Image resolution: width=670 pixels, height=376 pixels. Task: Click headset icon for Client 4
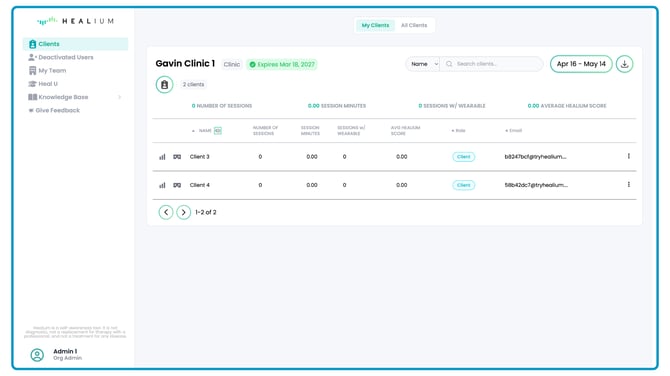click(x=177, y=185)
